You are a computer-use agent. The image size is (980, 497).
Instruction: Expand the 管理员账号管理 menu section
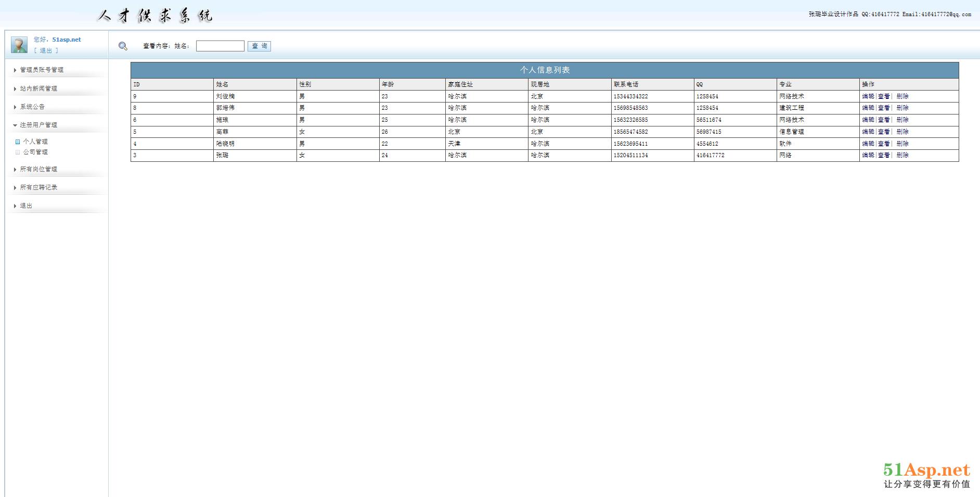(x=42, y=70)
